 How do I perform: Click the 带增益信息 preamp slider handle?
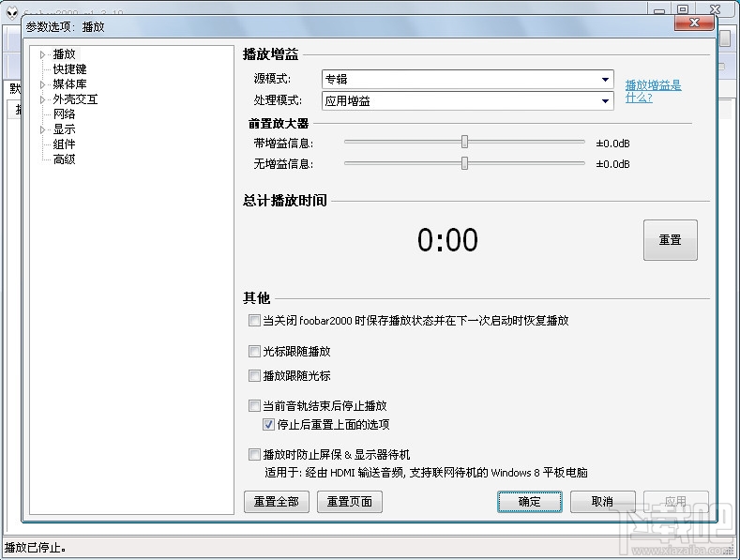coord(465,142)
